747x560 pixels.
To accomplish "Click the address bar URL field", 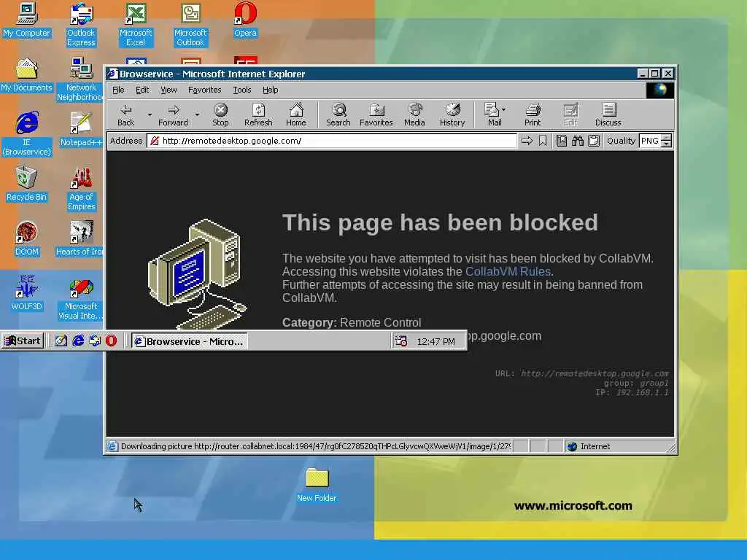I will pos(332,141).
